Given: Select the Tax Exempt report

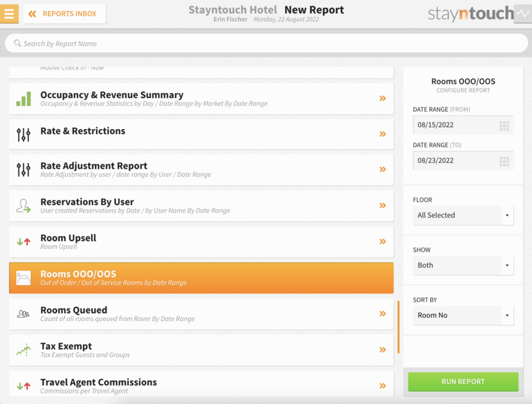Looking at the screenshot, I should [x=201, y=350].
